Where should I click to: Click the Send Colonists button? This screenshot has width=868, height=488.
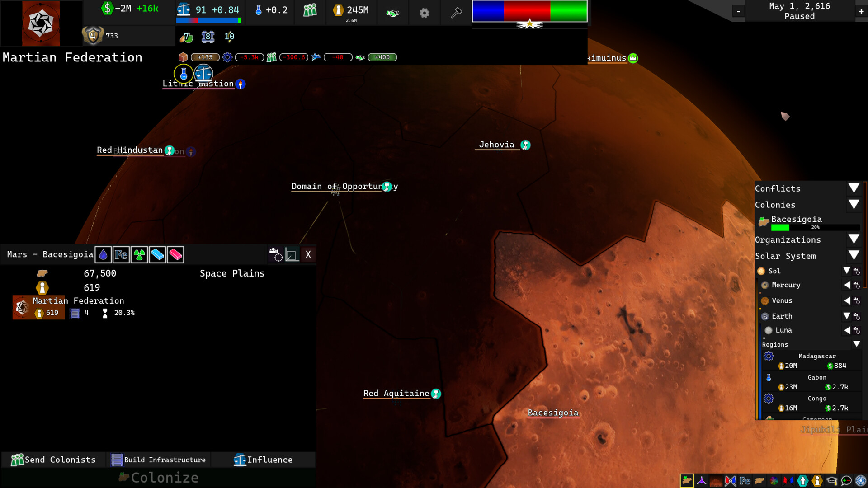tap(53, 460)
